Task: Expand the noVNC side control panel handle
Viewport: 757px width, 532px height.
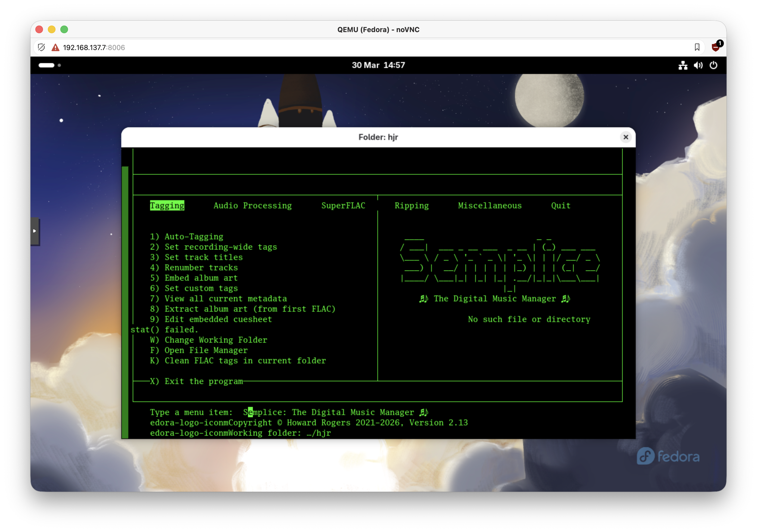Action: tap(35, 231)
